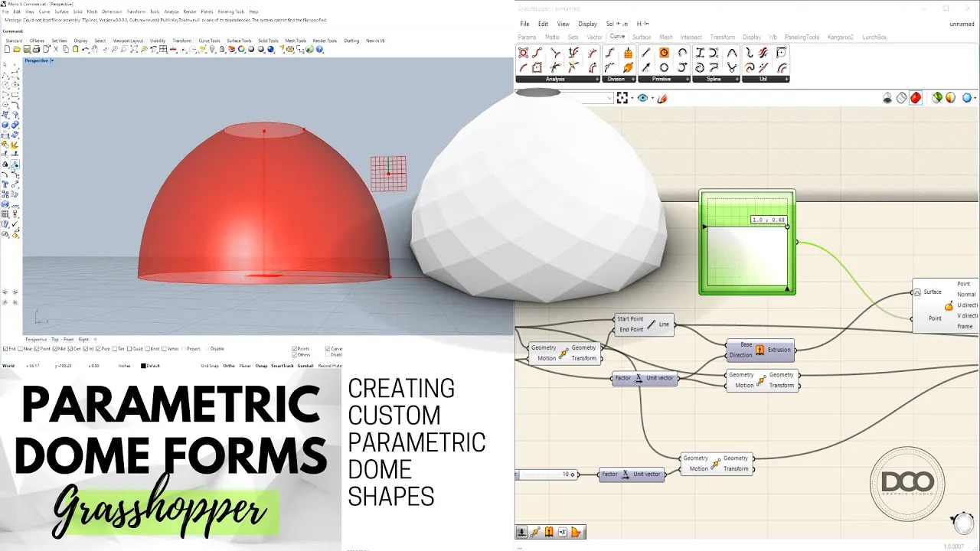The width and height of the screenshot is (980, 551).
Task: Toggle the Vertex osnap checkbox
Action: click(x=164, y=349)
